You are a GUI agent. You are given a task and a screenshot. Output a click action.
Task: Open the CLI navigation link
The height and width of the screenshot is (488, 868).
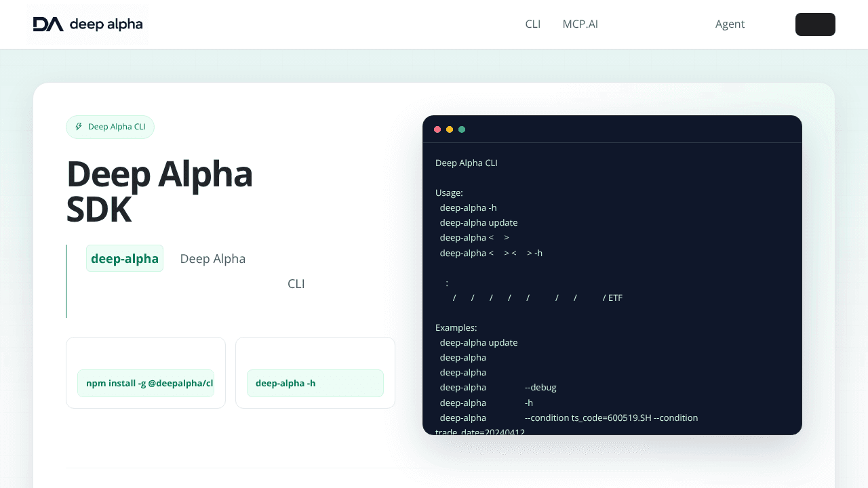pyautogui.click(x=533, y=24)
